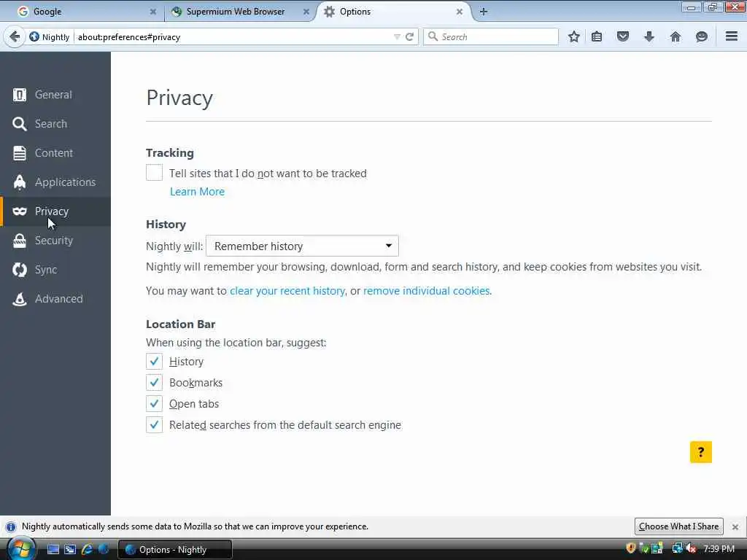
Task: Click the 7:39 PM clock
Action: point(719,549)
